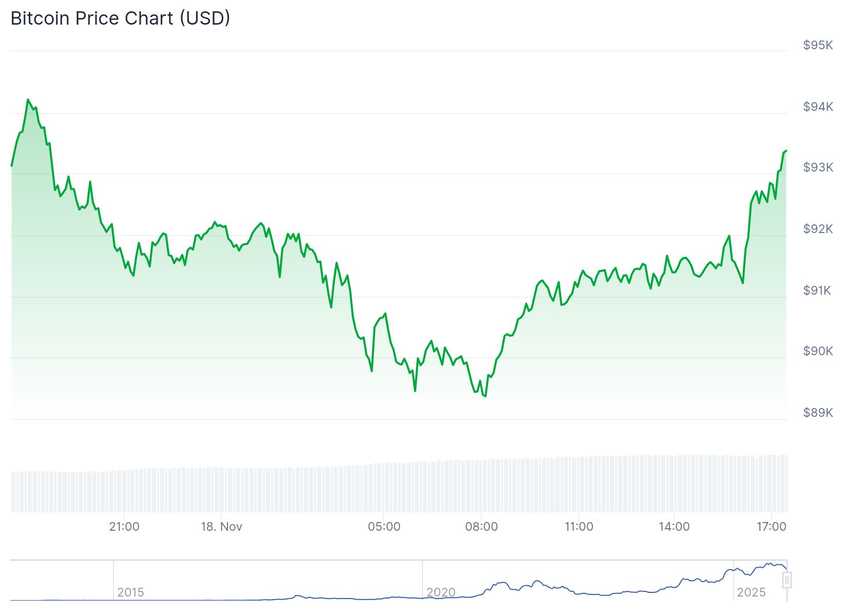Select the 08:00 time axis label
Viewport: 844px width, 616px height.
point(481,527)
